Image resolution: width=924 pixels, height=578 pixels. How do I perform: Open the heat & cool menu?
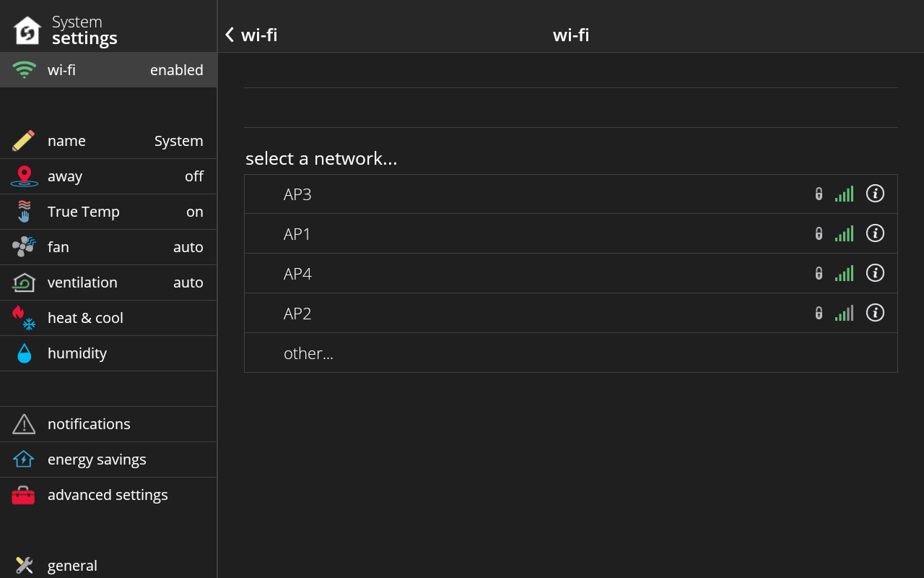108,318
